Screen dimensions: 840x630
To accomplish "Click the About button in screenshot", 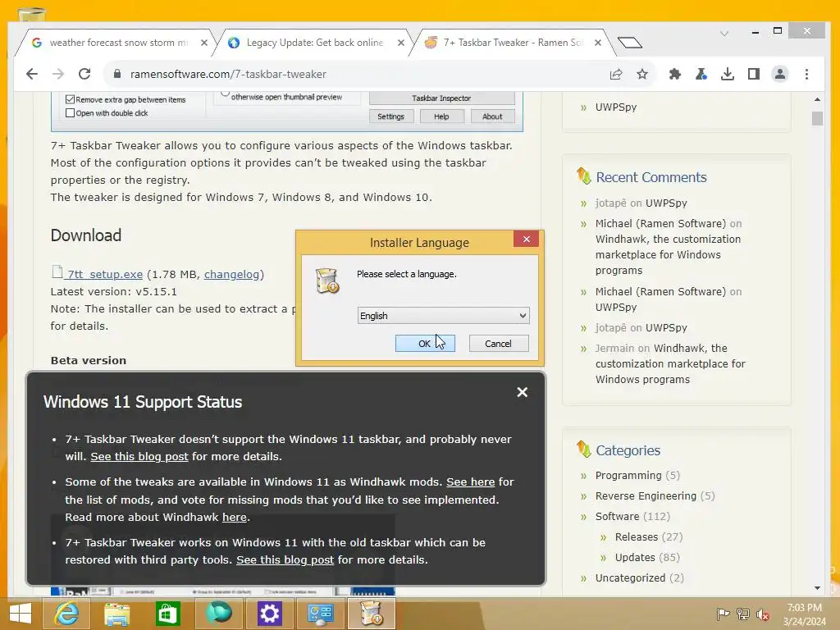I will coord(492,116).
